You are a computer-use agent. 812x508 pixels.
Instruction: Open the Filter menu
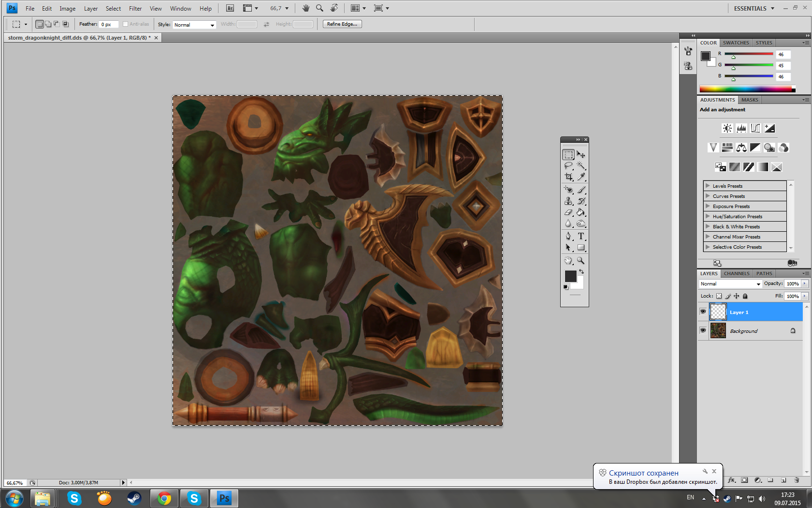[x=135, y=8]
